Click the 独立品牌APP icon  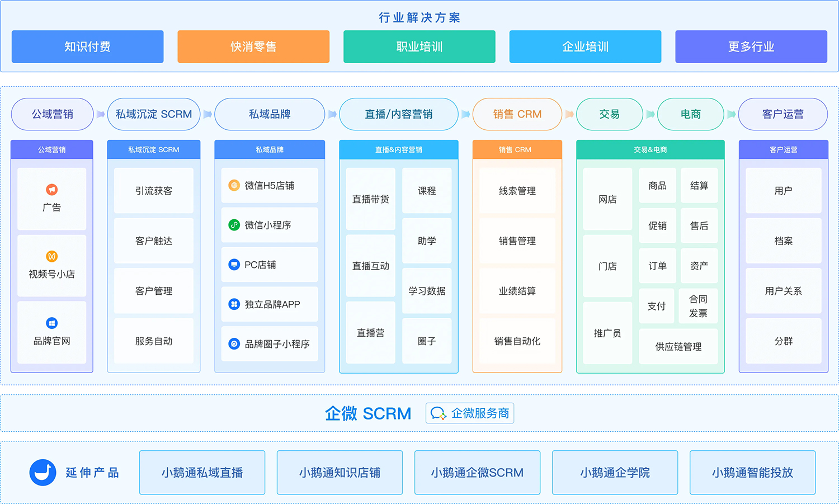coord(234,304)
